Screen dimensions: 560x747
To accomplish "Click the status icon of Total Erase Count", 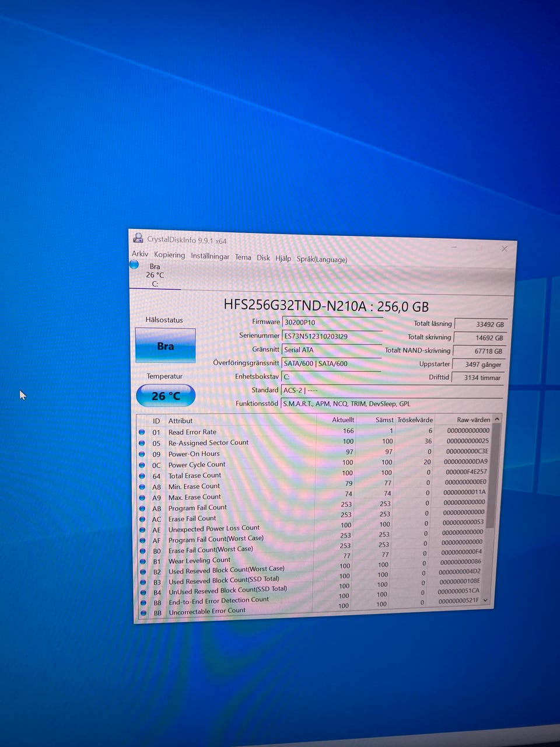I will coord(142,476).
